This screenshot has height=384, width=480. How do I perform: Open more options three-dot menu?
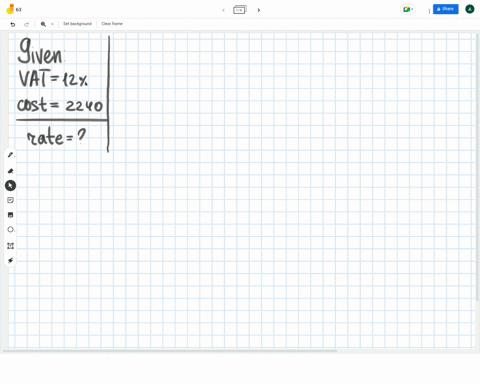[429, 11]
